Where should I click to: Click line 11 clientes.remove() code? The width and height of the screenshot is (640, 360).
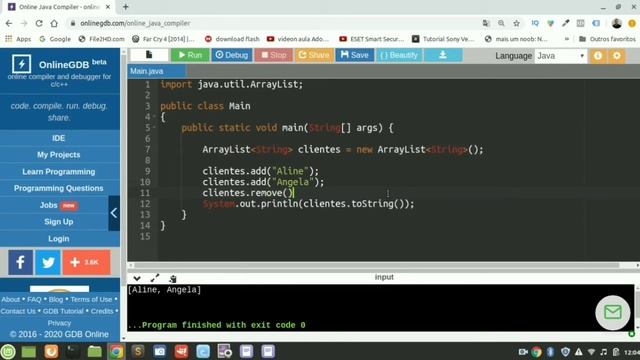[248, 193]
